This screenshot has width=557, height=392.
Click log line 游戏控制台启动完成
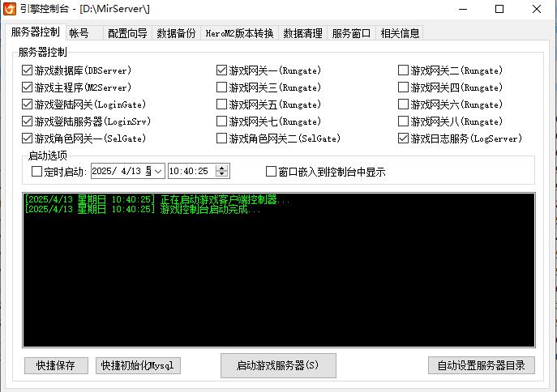coord(143,210)
